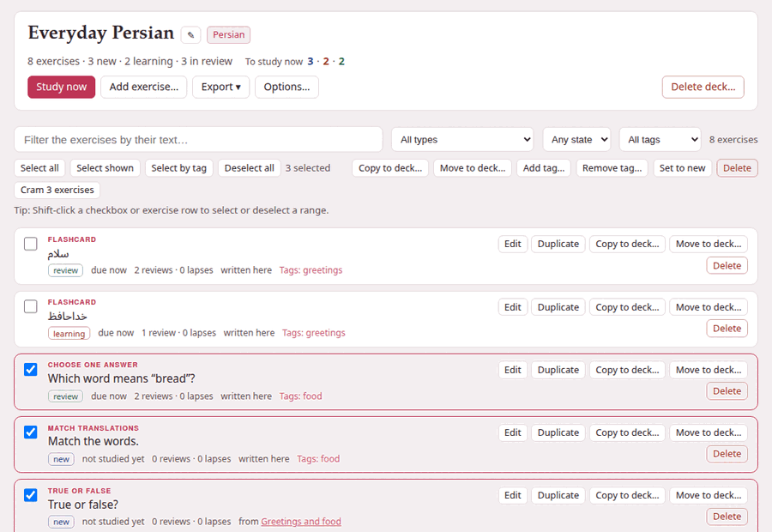
Task: Click Select by tag button
Action: point(178,168)
